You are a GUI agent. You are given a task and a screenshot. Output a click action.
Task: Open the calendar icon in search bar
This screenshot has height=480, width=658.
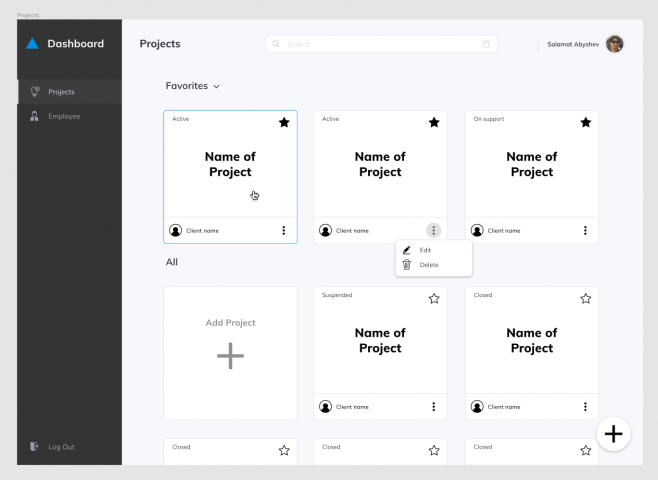[x=486, y=44]
